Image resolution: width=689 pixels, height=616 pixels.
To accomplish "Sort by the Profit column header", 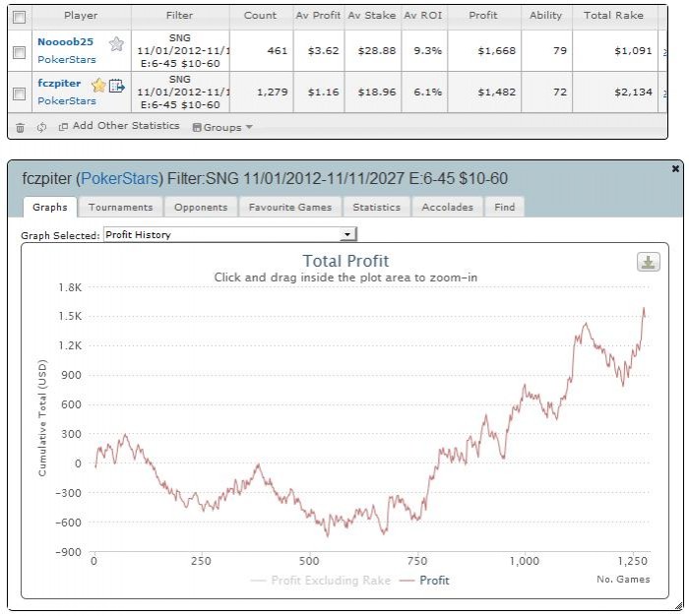I will pos(483,16).
